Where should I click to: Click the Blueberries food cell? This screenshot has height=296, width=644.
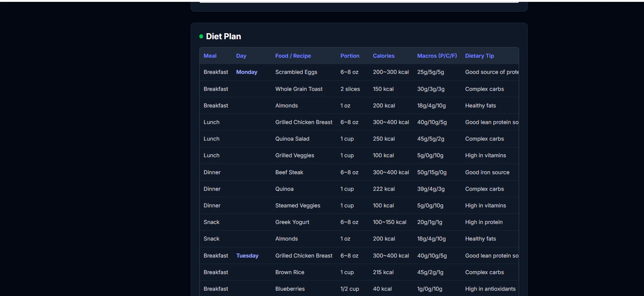point(290,289)
